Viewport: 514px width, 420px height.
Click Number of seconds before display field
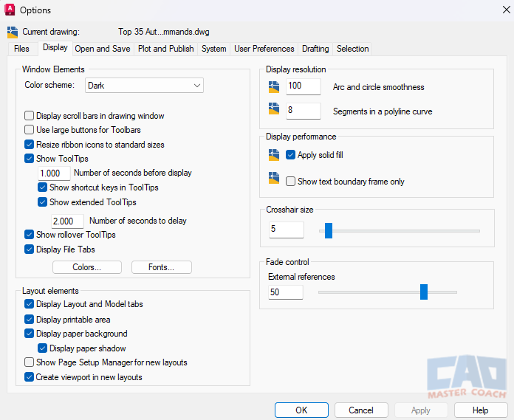(x=54, y=173)
